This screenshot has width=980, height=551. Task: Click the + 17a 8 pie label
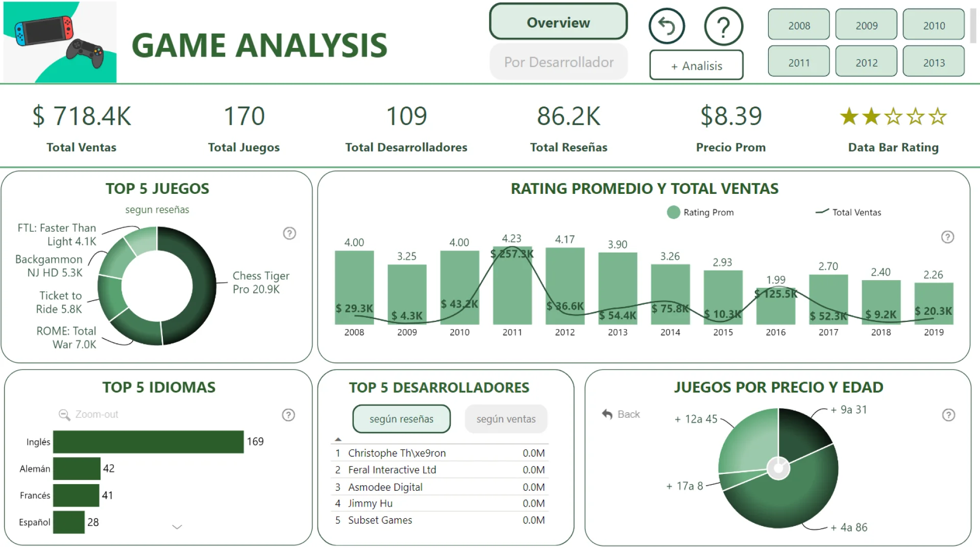click(684, 486)
